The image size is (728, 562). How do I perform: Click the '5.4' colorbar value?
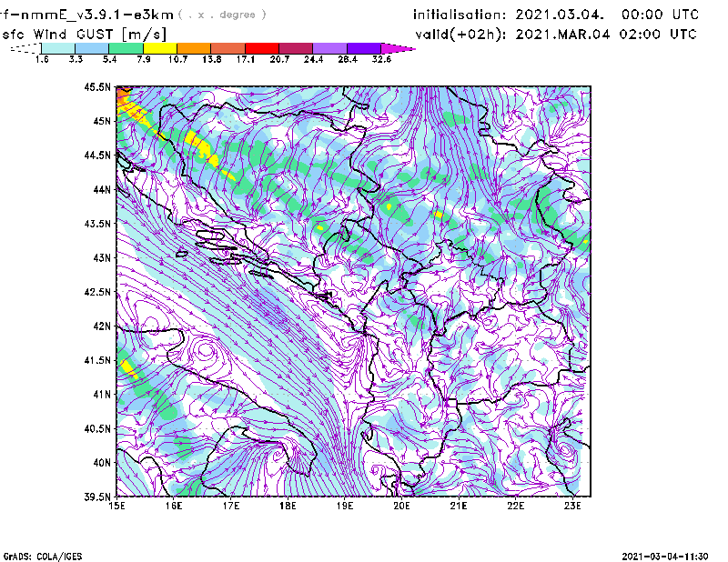click(109, 59)
